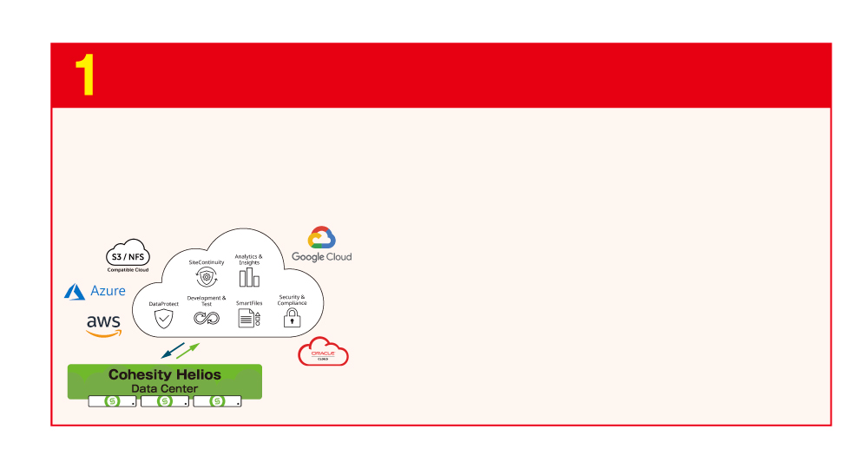Click the Data Center label text
This screenshot has width=868, height=469.
click(164, 389)
